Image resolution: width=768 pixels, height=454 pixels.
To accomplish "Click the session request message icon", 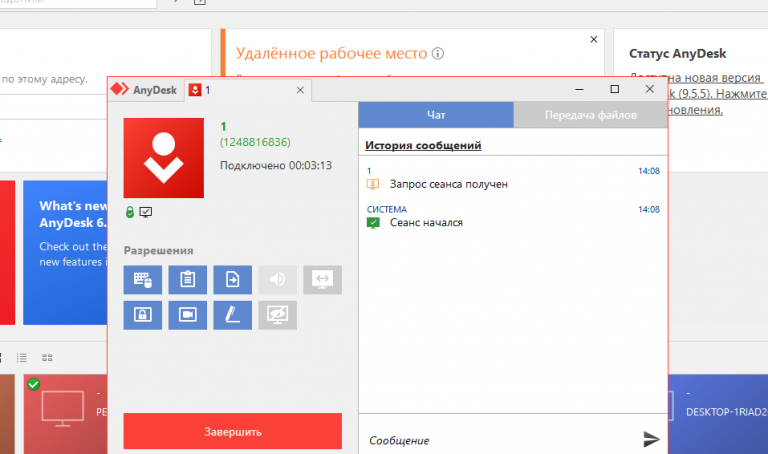I will pos(373,184).
